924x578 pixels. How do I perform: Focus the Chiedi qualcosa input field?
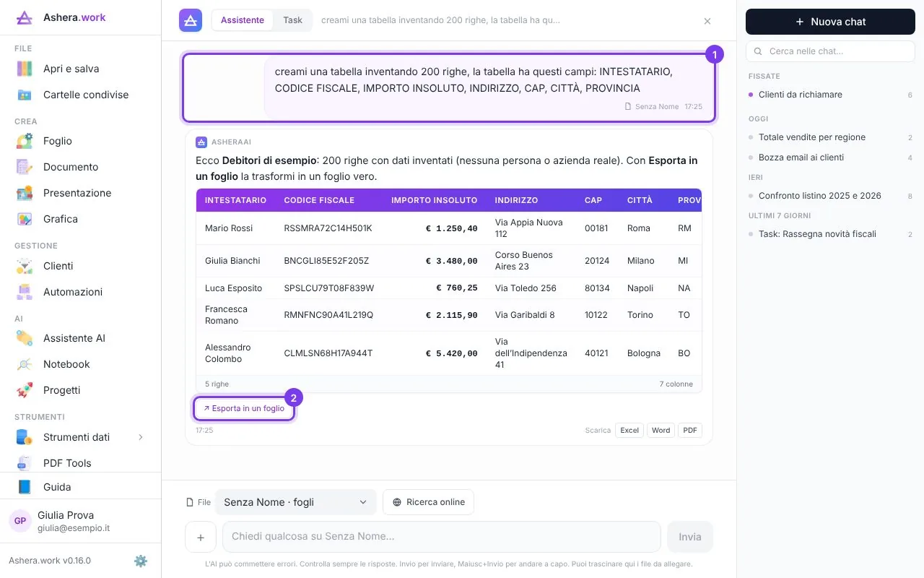pos(442,537)
